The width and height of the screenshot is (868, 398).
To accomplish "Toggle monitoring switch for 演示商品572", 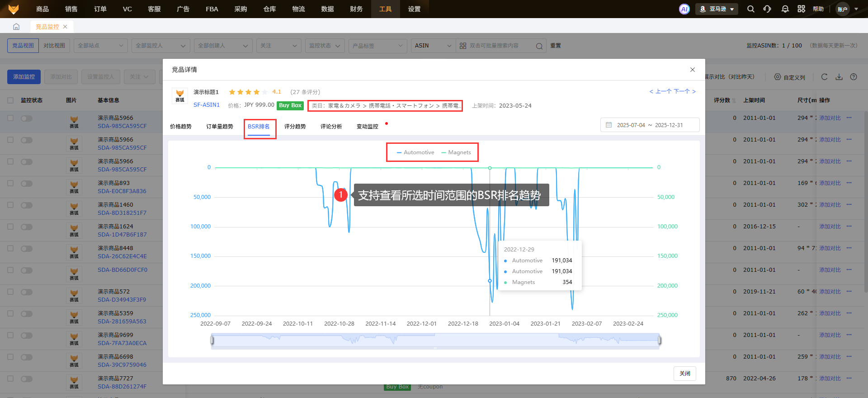I will 27,292.
